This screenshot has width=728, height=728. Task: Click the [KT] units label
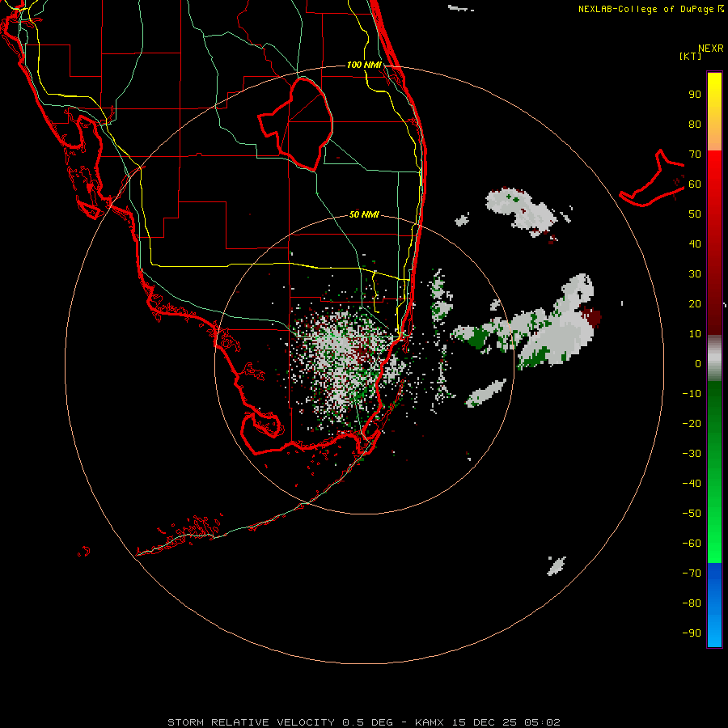click(x=690, y=56)
